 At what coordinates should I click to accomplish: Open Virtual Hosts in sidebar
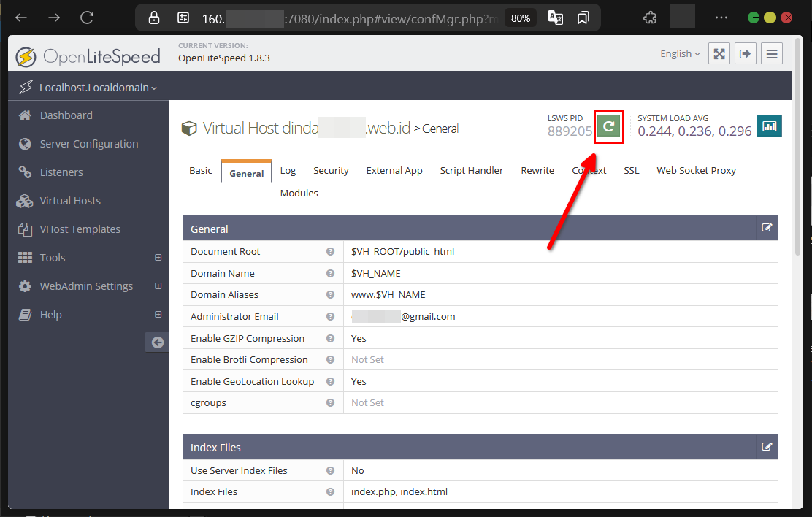click(70, 201)
